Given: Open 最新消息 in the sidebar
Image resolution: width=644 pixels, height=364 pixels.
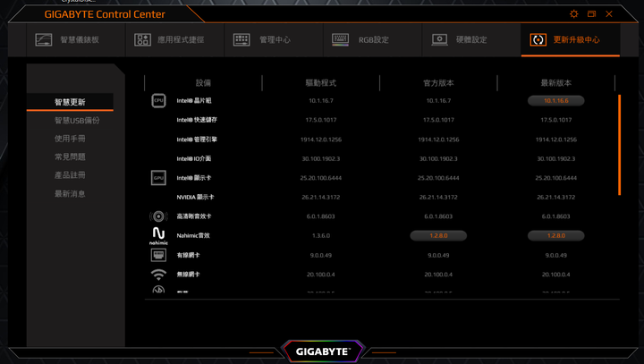Looking at the screenshot, I should 70,193.
